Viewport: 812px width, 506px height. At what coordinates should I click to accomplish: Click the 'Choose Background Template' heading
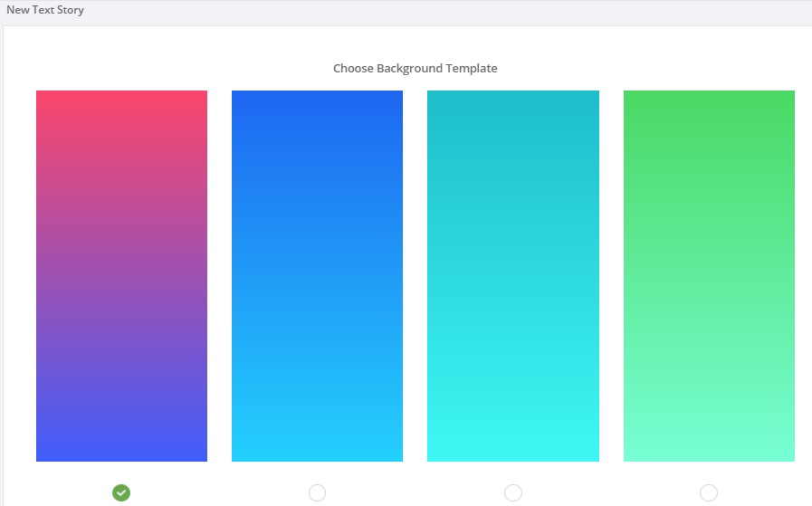click(416, 69)
